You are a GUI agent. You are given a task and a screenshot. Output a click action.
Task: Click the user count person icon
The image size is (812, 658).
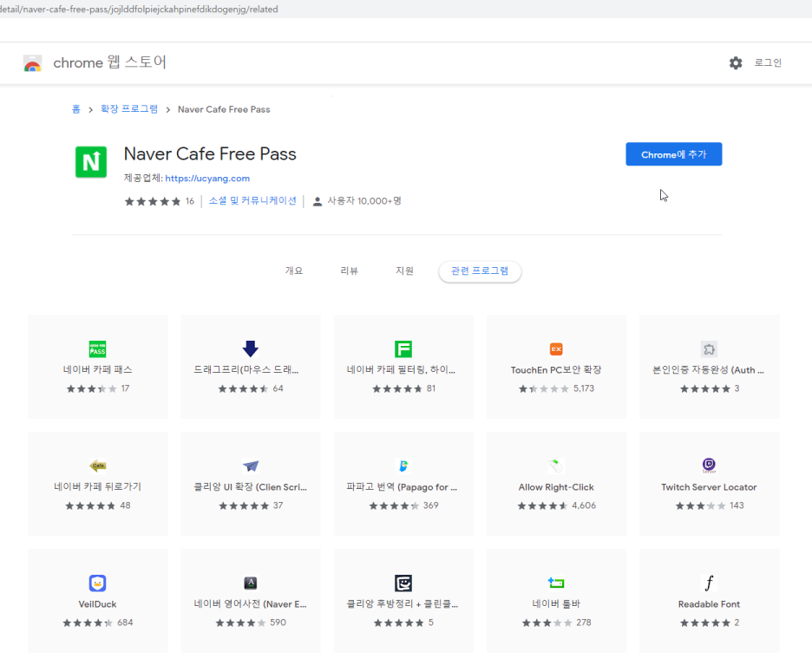click(318, 201)
